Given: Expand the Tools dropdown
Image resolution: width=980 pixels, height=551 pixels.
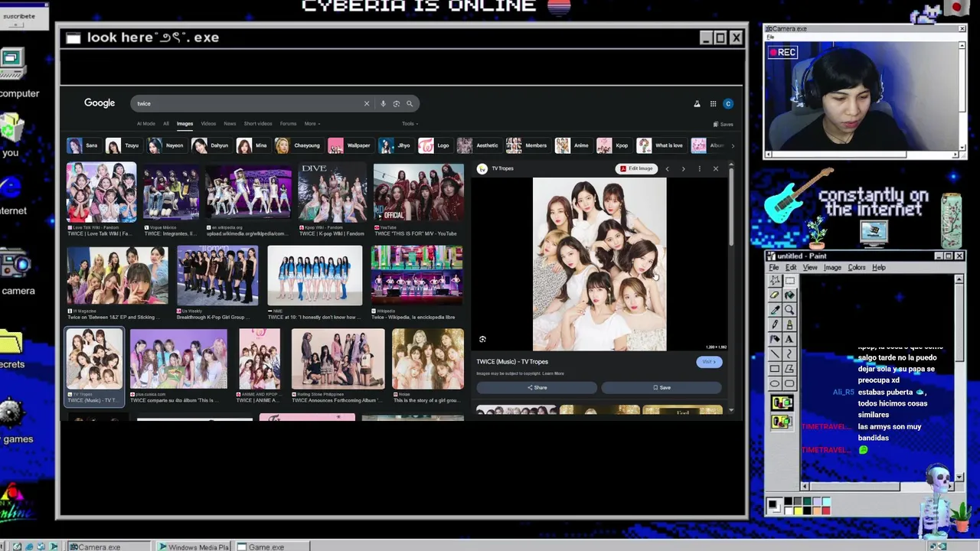Looking at the screenshot, I should click(x=410, y=123).
